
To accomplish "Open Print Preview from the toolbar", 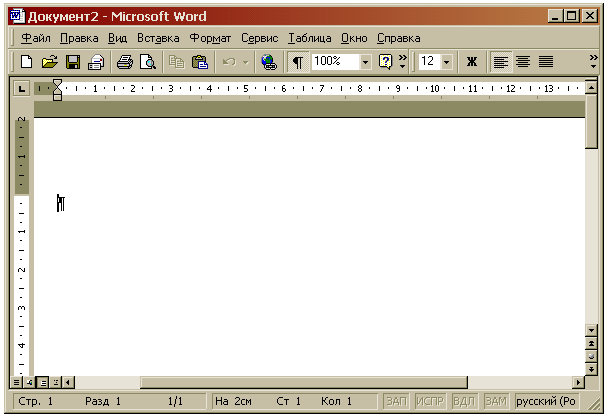I will pos(148,62).
